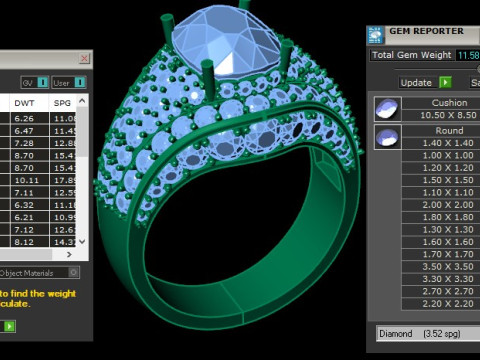The image size is (480, 360).
Task: Select the 1.60 X 1.60 size row
Action: pyautogui.click(x=441, y=242)
